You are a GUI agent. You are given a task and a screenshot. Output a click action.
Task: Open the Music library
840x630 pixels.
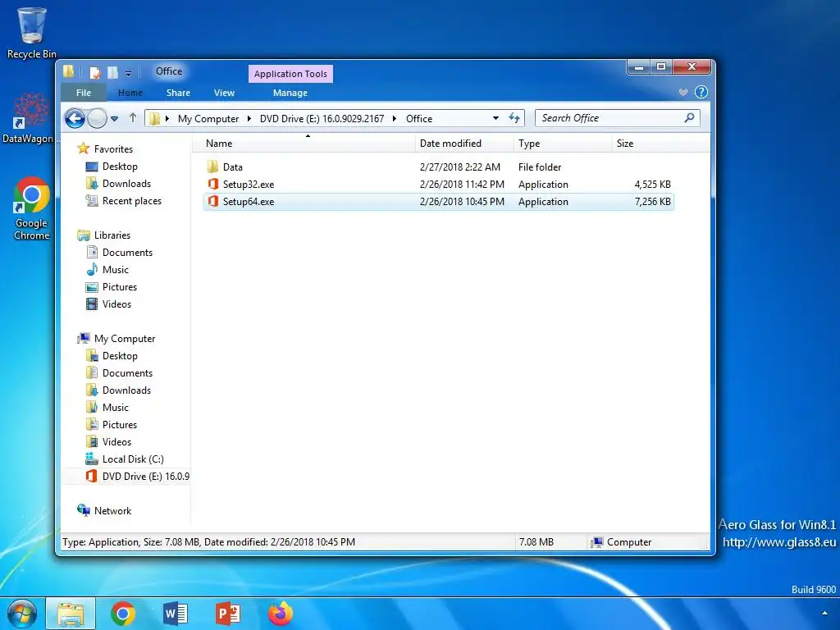point(107,269)
